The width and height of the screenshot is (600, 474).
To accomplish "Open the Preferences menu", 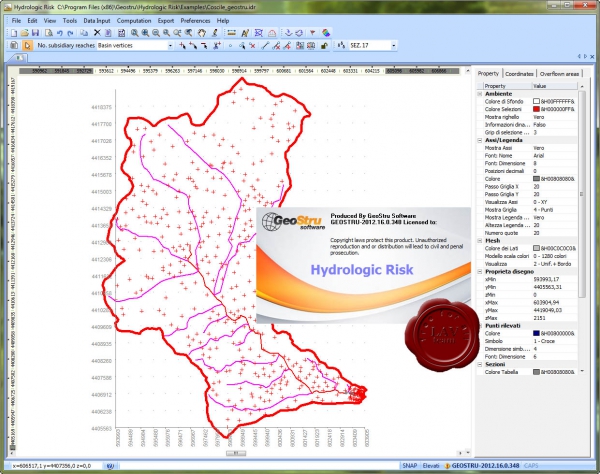I will pos(195,21).
